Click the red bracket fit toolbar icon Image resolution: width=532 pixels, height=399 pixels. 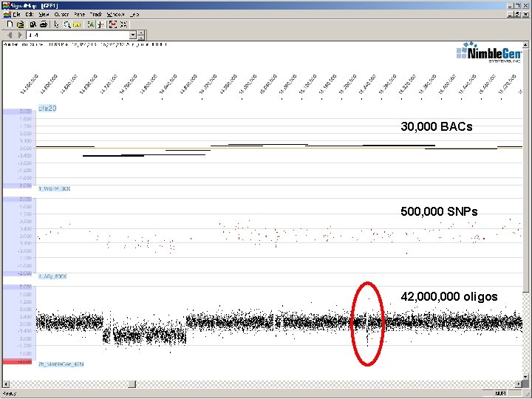point(112,24)
